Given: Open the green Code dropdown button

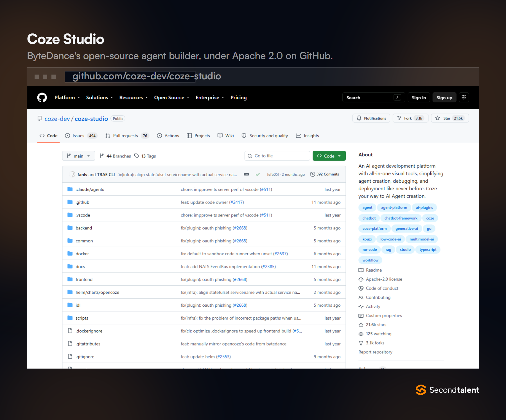Looking at the screenshot, I should point(329,156).
